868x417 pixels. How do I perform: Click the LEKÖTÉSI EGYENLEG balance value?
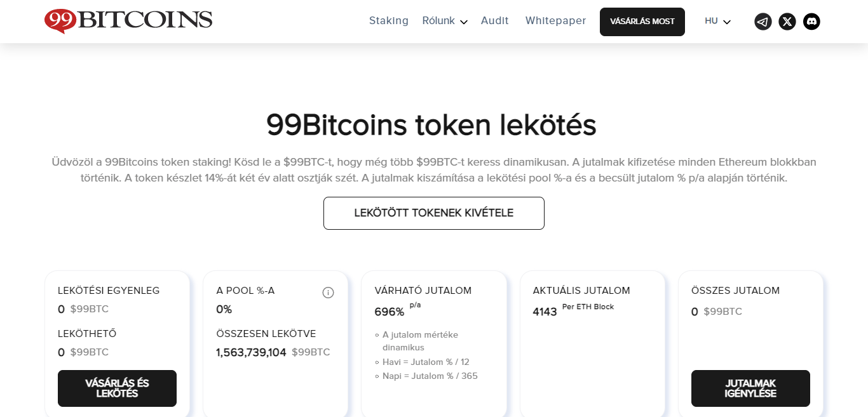[x=62, y=309]
